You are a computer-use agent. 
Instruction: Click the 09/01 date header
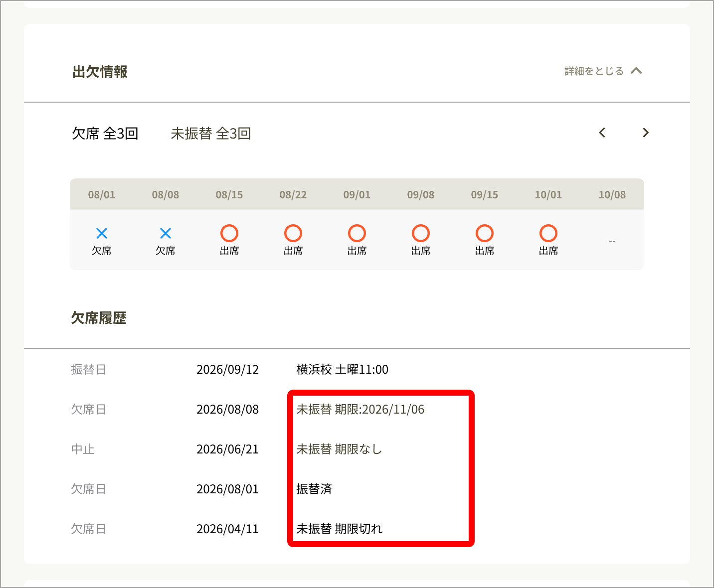pyautogui.click(x=357, y=195)
